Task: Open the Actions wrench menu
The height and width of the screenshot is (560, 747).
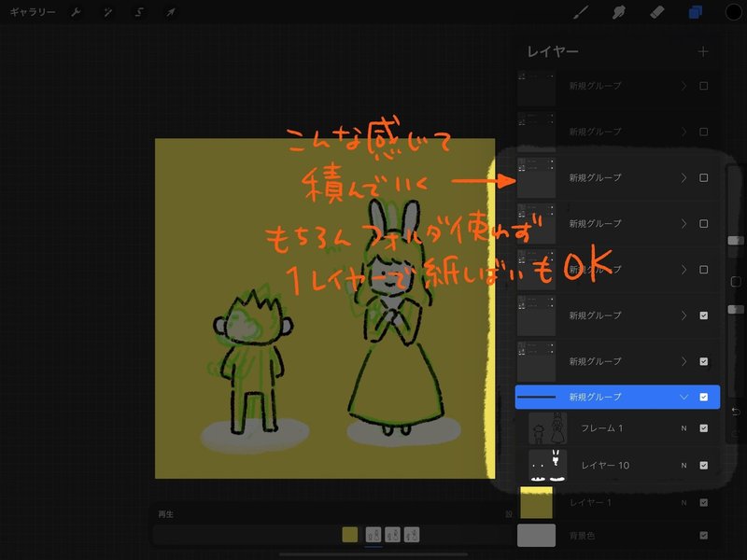Action: pyautogui.click(x=76, y=12)
